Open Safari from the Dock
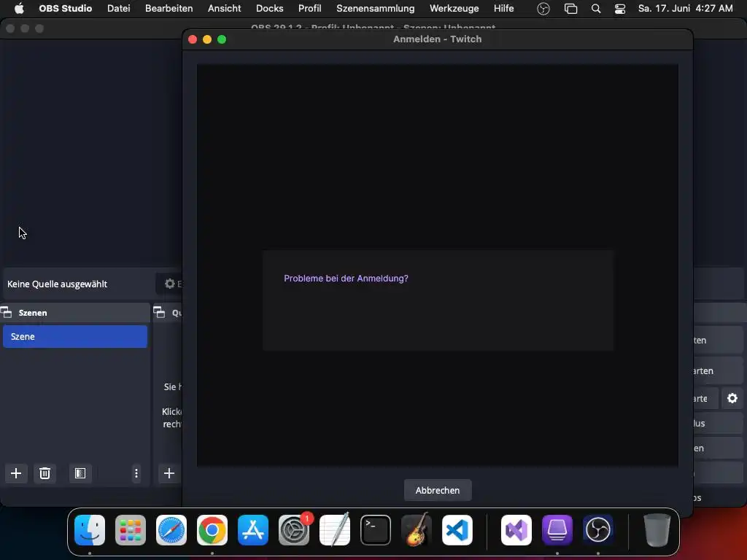Image resolution: width=747 pixels, height=560 pixels. (171, 530)
